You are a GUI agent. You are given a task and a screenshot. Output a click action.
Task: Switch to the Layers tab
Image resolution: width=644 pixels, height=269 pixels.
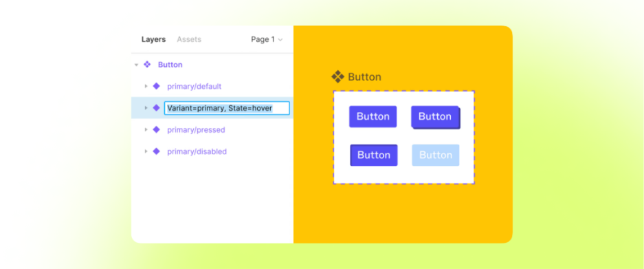pos(153,39)
